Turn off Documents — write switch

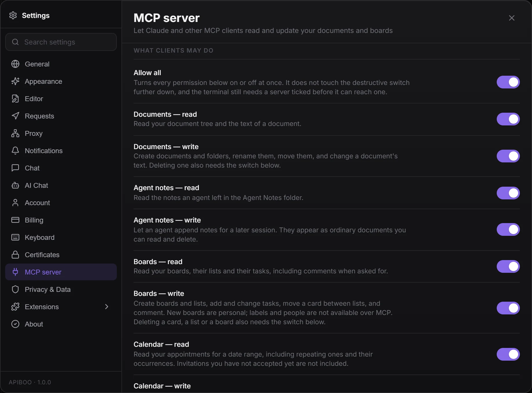(508, 156)
